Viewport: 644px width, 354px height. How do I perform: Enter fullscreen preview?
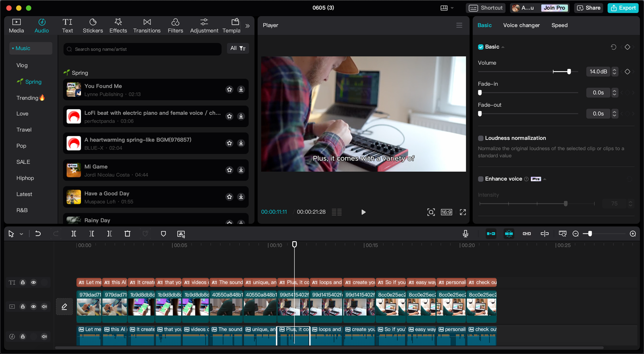tap(463, 212)
